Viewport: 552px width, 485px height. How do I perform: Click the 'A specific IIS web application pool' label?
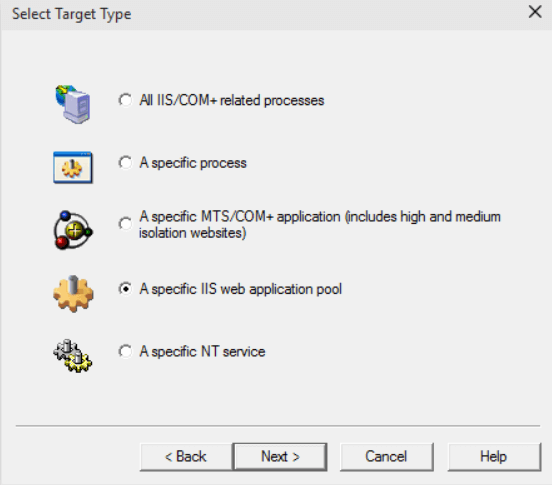[x=240, y=289]
